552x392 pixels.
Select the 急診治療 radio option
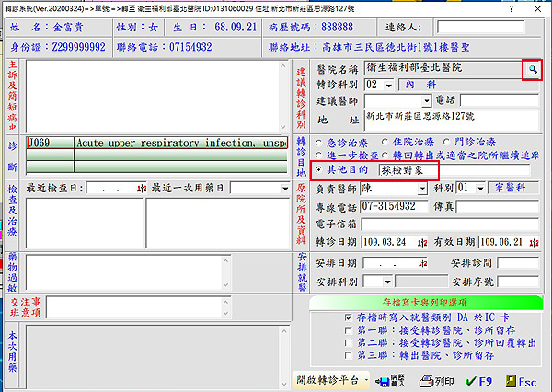point(319,143)
